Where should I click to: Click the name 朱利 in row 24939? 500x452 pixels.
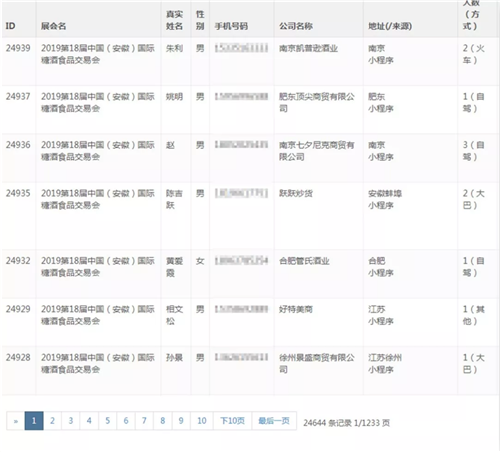tap(174, 48)
